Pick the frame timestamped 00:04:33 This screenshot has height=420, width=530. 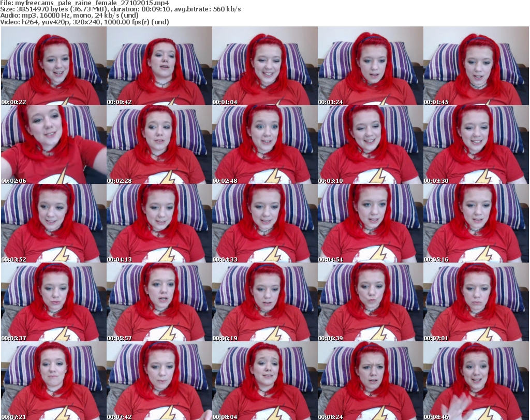[264, 224]
